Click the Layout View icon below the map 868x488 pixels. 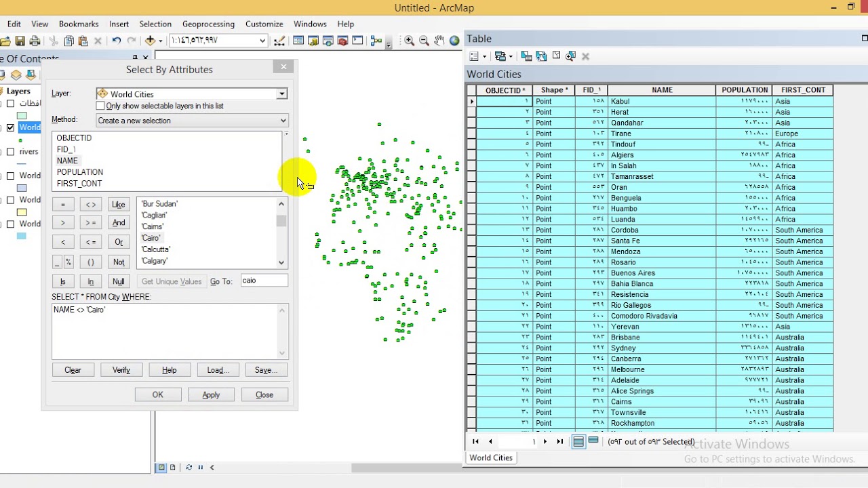point(172,467)
